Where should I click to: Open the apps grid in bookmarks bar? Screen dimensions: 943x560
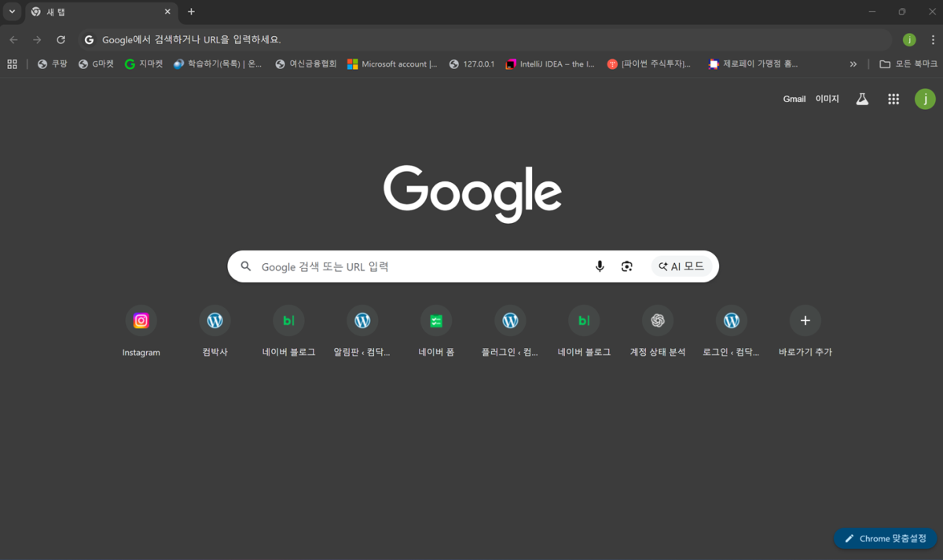(x=12, y=64)
